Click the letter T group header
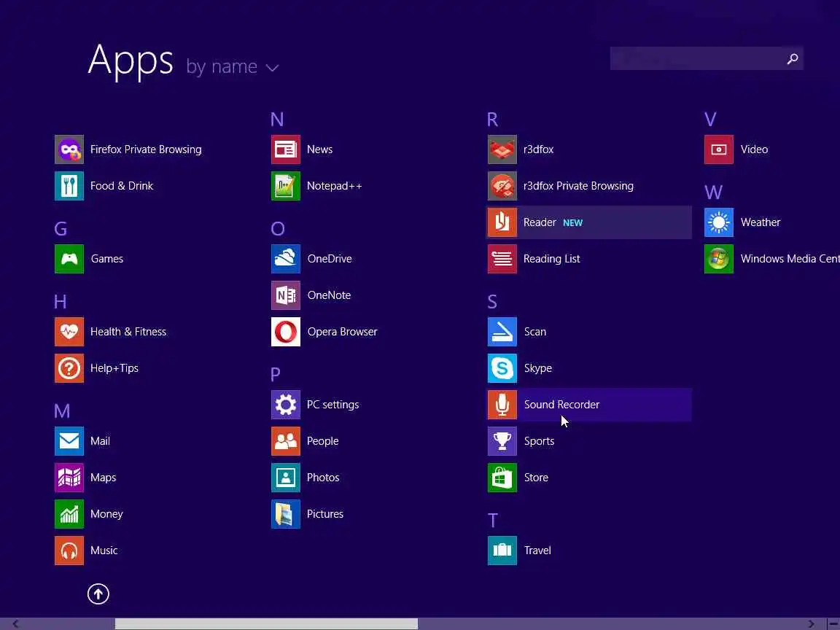This screenshot has width=840, height=630. pos(492,520)
